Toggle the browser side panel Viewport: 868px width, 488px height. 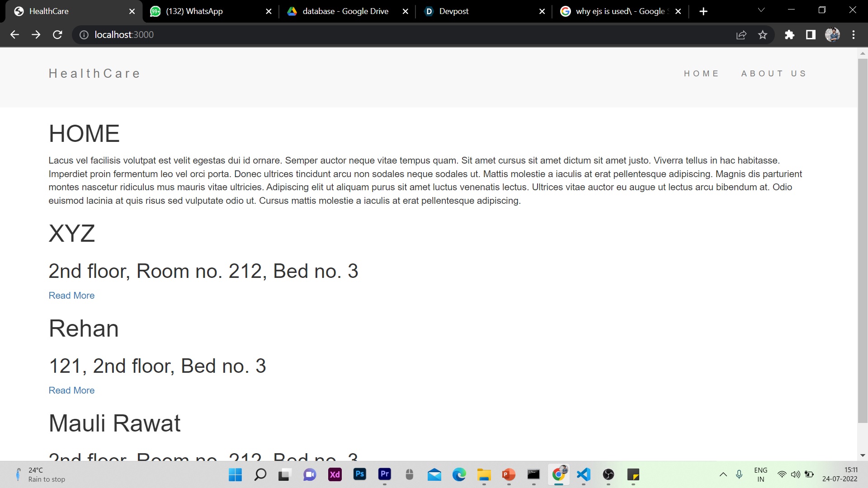[811, 35]
